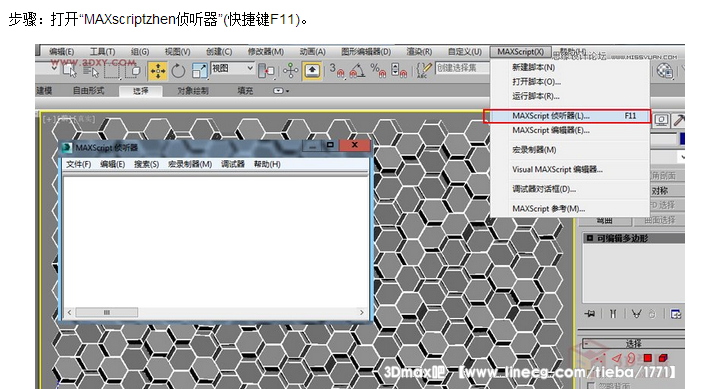Click Configure Modifier Sets icon
This screenshot has height=389, width=705.
tap(675, 313)
